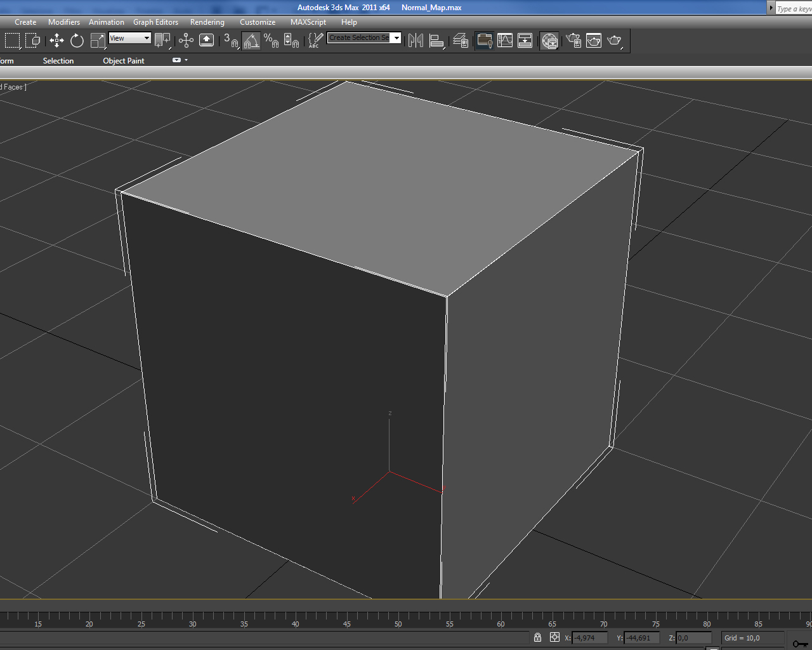Open the Align tool
This screenshot has width=812, height=650.
tap(438, 39)
